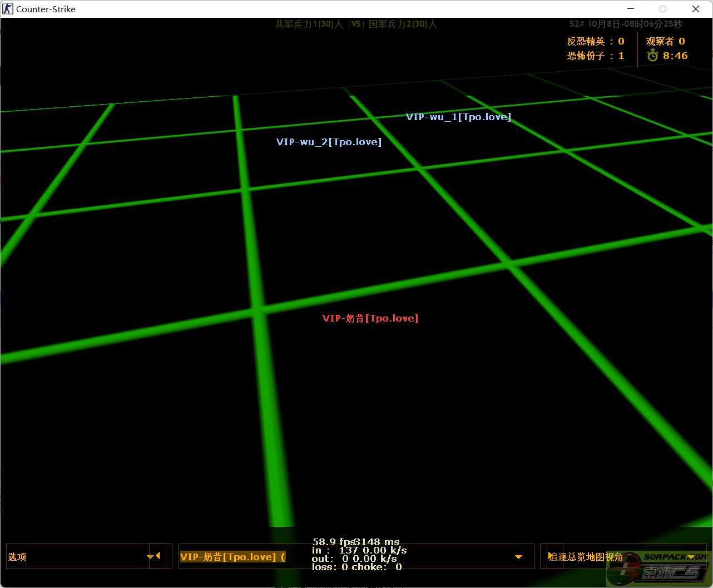The width and height of the screenshot is (713, 588).
Task: Click the 反恐精英 : 0 score text
Action: pyautogui.click(x=596, y=41)
